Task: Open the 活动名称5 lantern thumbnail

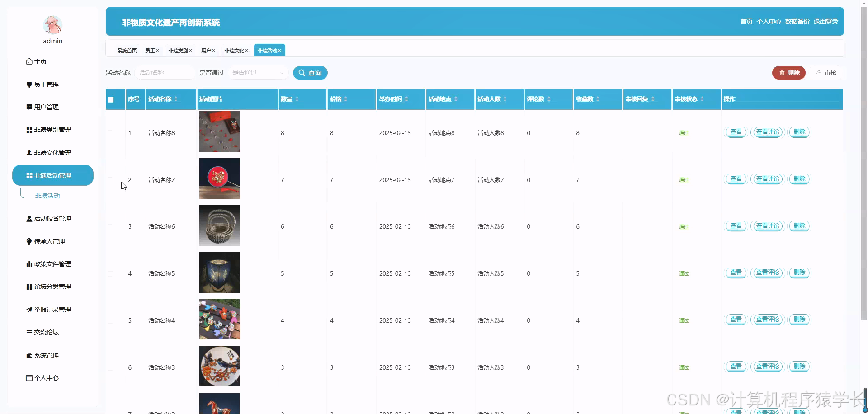Action: click(220, 273)
